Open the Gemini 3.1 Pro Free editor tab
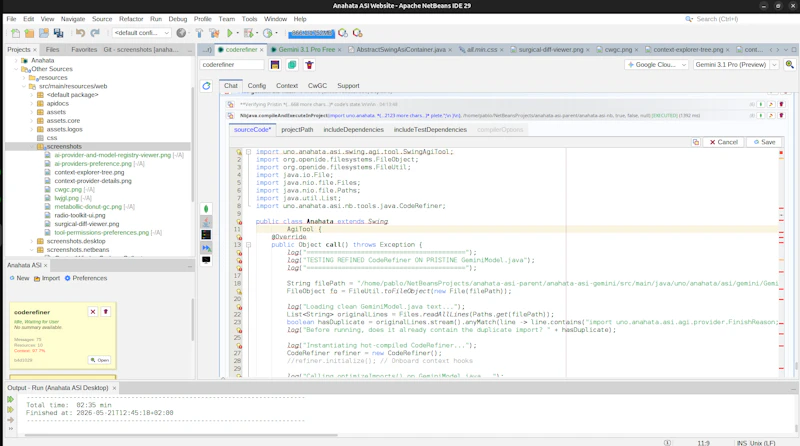 point(307,49)
